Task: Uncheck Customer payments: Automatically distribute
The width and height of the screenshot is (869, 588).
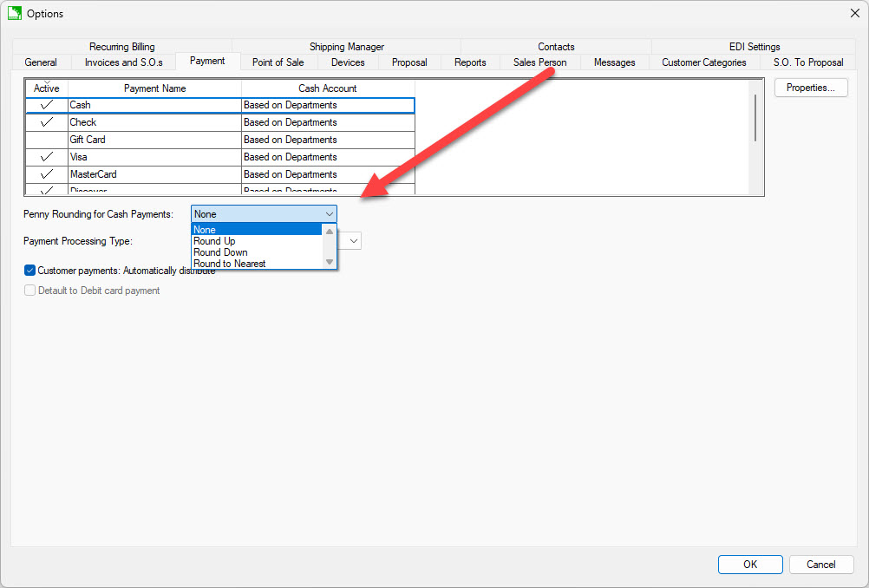Action: (30, 271)
